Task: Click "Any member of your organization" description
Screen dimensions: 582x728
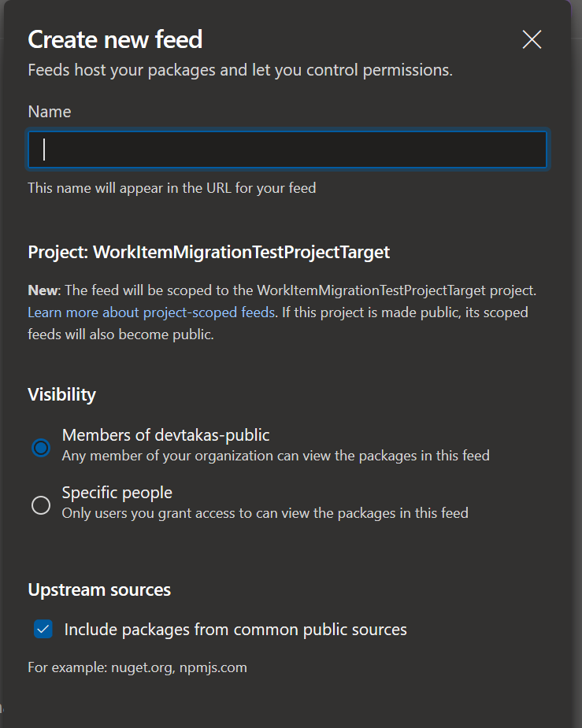Action: click(276, 456)
